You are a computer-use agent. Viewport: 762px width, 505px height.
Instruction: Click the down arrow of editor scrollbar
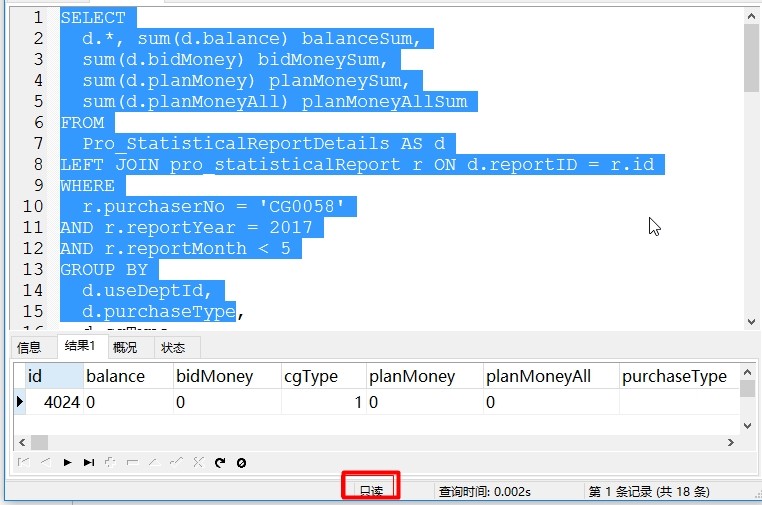pos(751,322)
